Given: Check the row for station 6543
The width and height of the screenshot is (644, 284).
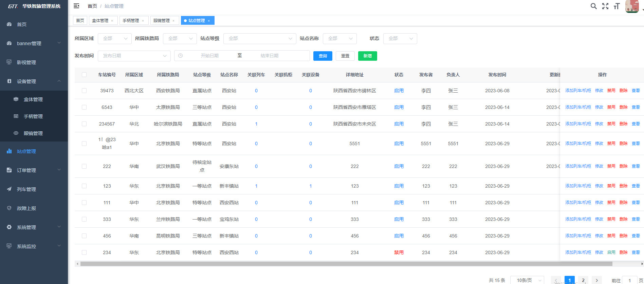Looking at the screenshot, I should (84, 107).
